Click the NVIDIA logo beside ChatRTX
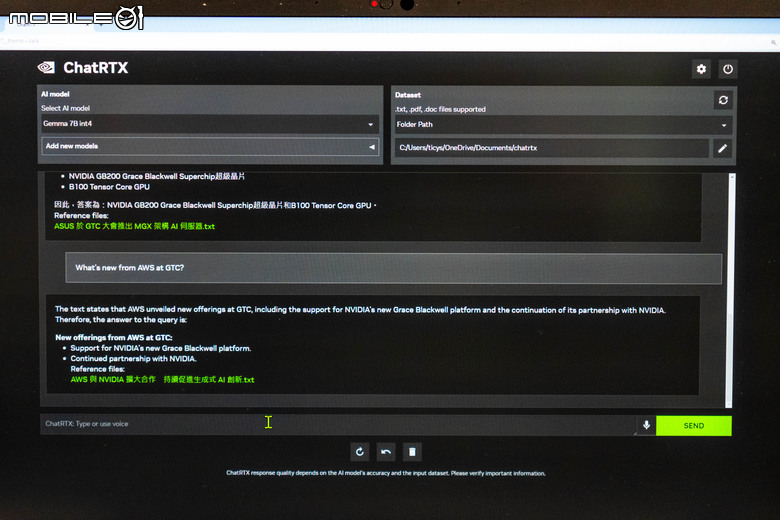The image size is (780, 520). [x=46, y=68]
